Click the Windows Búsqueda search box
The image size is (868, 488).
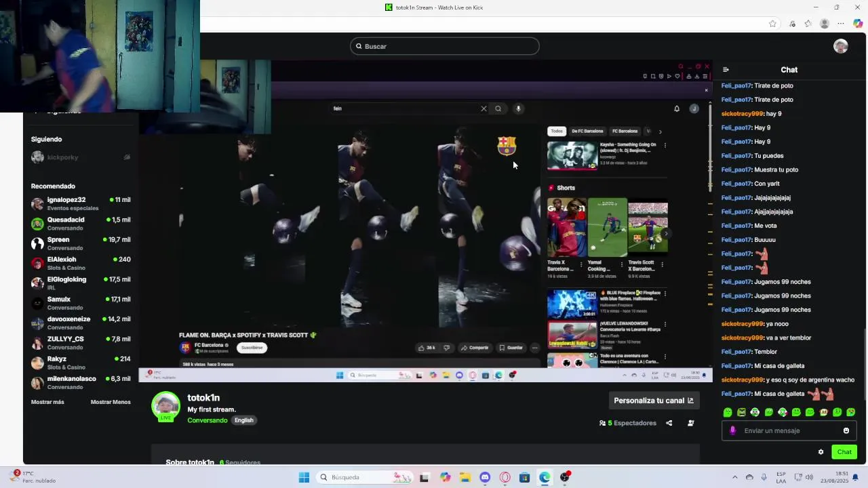[366, 477]
